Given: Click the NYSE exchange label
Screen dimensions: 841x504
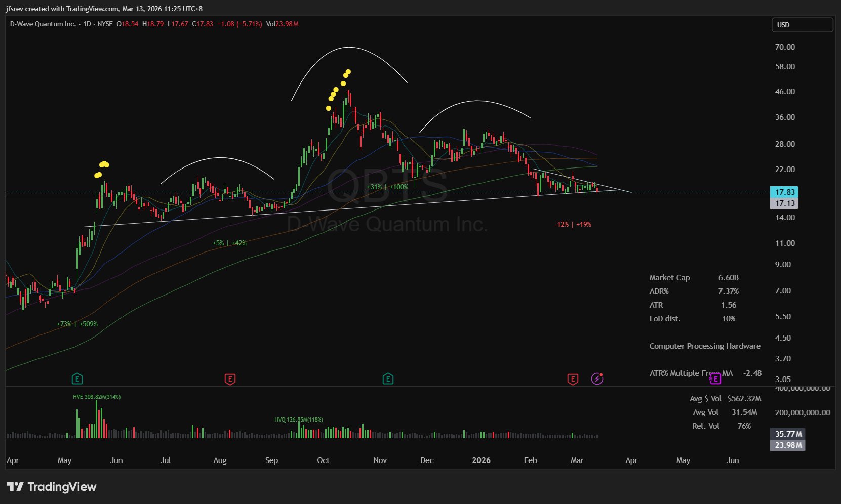Looking at the screenshot, I should point(105,24).
